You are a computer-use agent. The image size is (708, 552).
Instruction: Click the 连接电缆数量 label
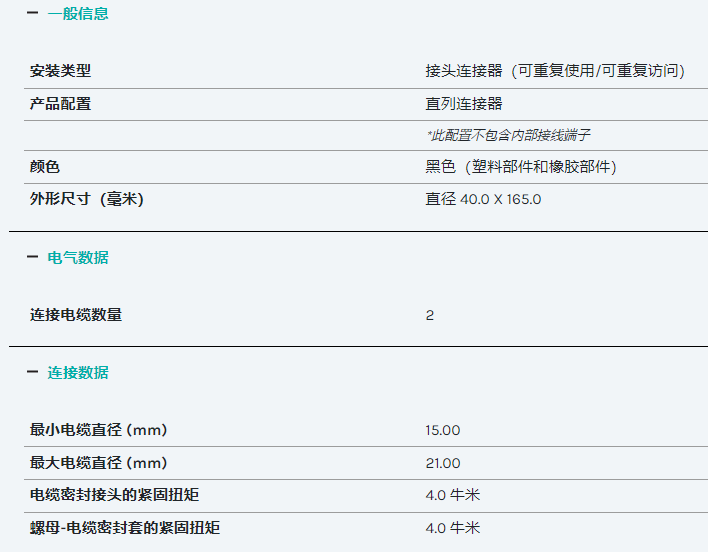[x=76, y=315]
